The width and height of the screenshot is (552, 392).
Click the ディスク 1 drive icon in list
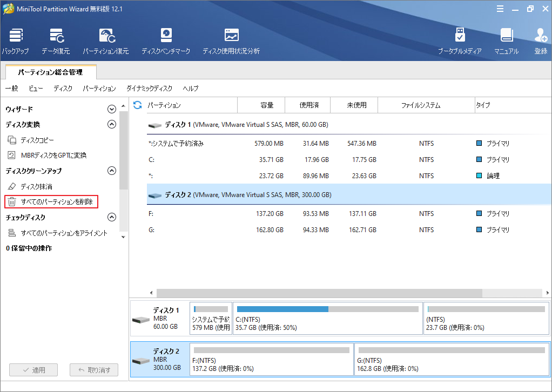155,125
